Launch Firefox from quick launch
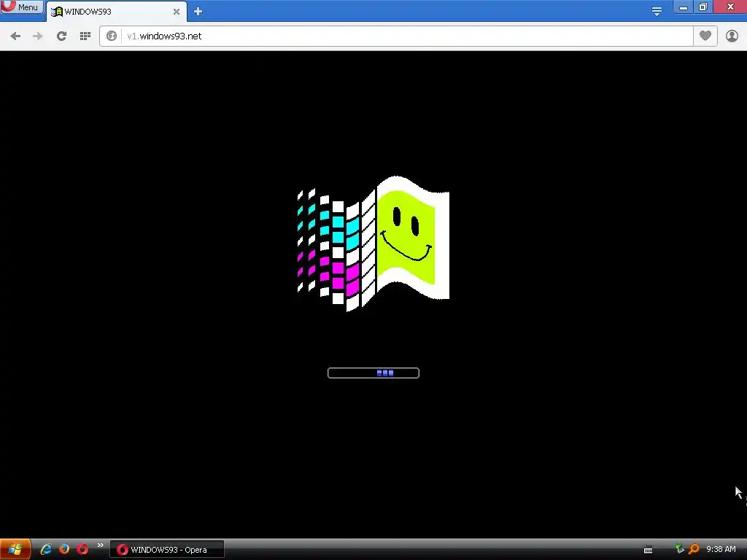The image size is (747, 560). pos(64,549)
